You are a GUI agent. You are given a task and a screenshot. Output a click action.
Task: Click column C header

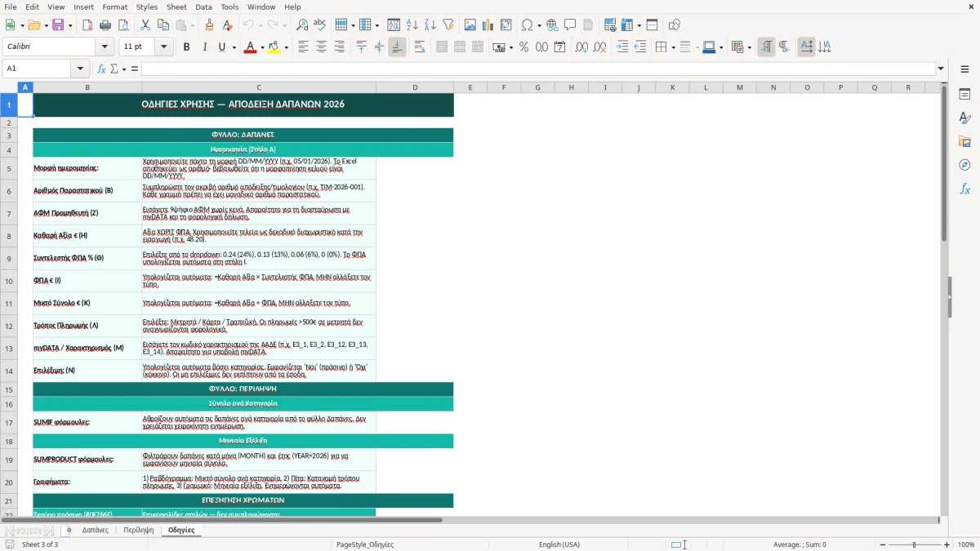(x=259, y=87)
